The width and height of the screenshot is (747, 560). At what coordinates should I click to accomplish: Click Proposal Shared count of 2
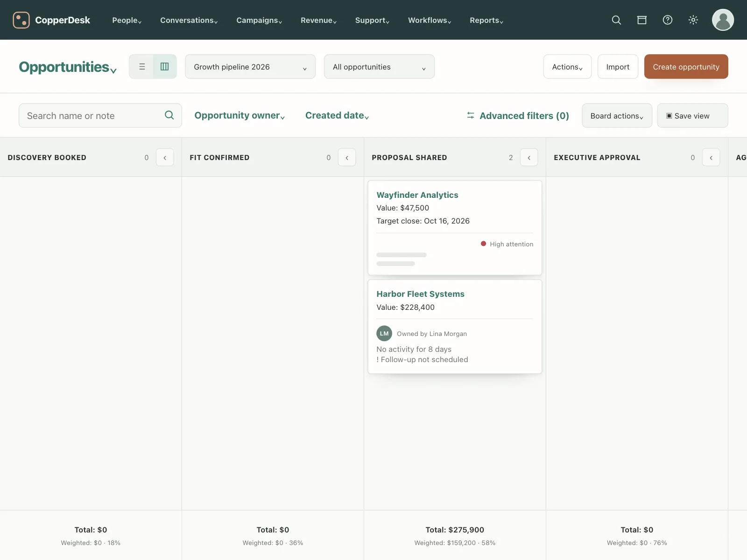point(511,158)
